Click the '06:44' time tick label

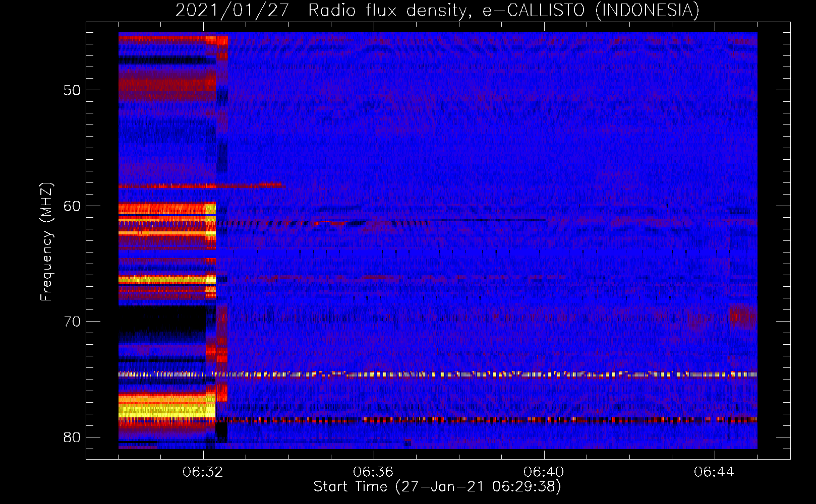[x=714, y=472]
